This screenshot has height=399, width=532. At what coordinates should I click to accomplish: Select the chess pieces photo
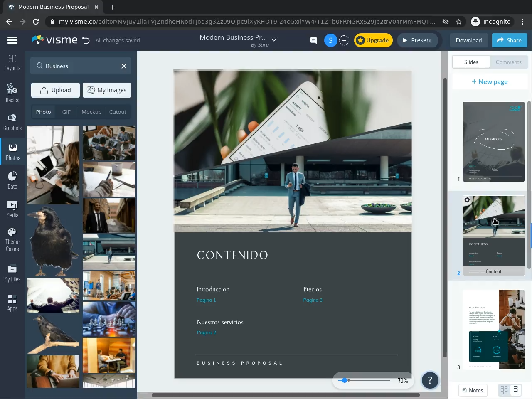pos(109,319)
